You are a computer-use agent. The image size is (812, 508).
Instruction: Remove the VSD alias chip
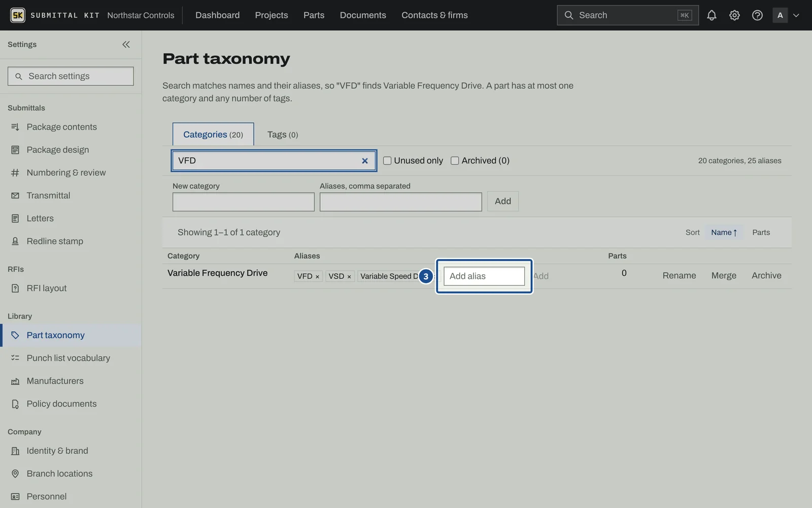point(349,276)
